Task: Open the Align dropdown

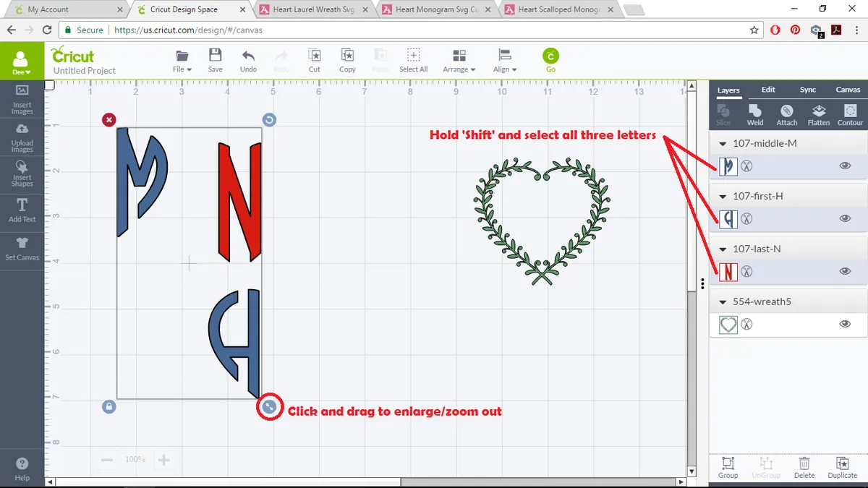Action: click(x=505, y=61)
